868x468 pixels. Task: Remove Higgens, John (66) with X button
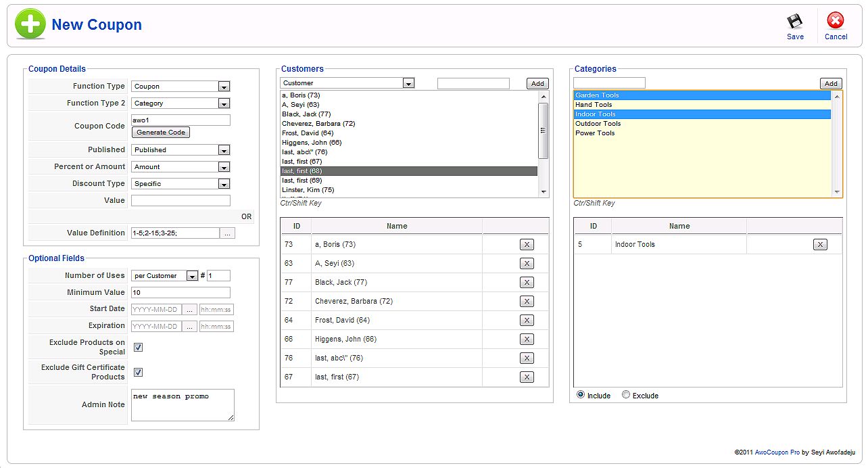[x=527, y=339]
